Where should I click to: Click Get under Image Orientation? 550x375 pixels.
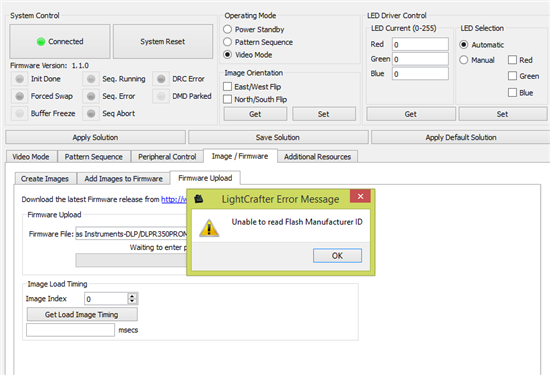255,114
